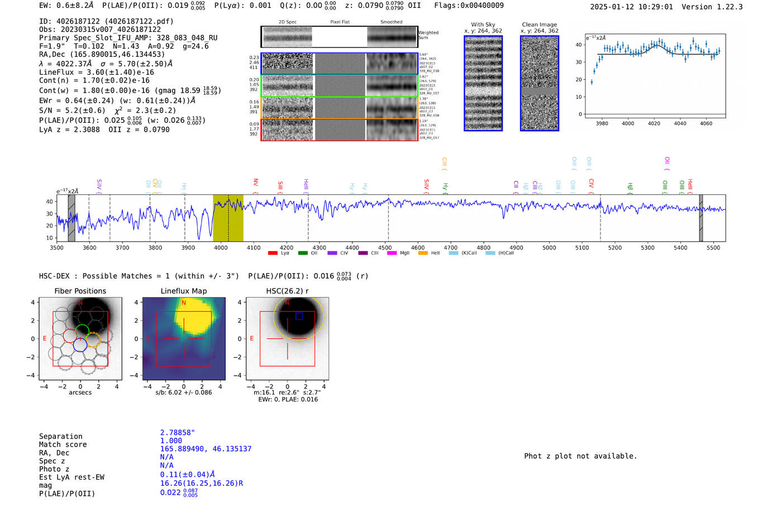The width and height of the screenshot is (782, 532).
Task: Open the Clean Image thumbnail
Action: click(539, 83)
